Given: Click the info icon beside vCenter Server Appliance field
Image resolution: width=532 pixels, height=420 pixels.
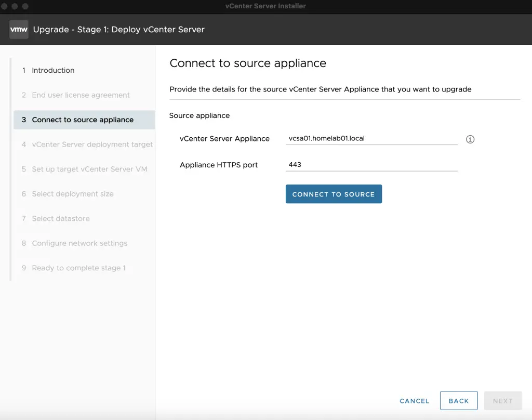Looking at the screenshot, I should 470,139.
